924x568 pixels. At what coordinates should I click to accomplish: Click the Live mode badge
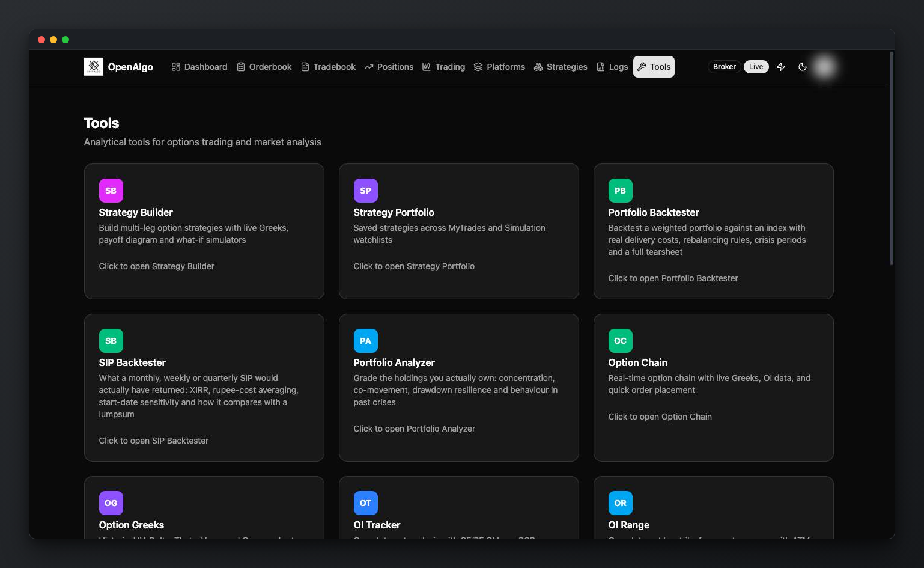pos(756,67)
